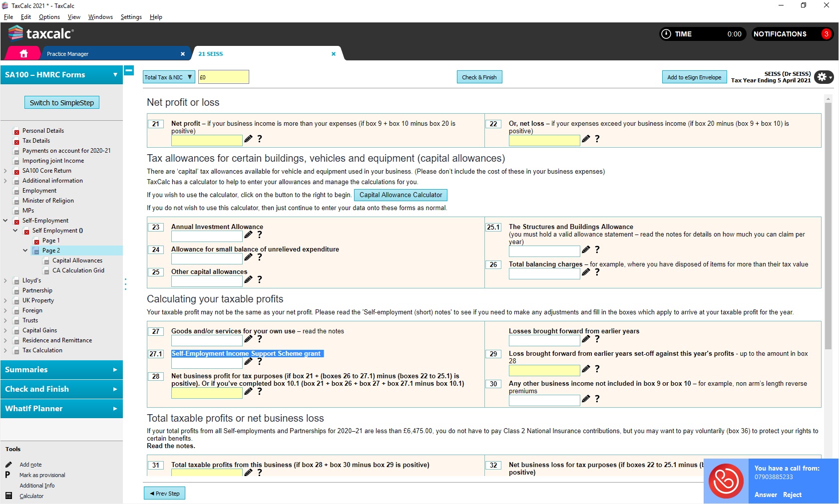Collapse the Self-Employment tree node
839x504 pixels.
(x=5, y=220)
